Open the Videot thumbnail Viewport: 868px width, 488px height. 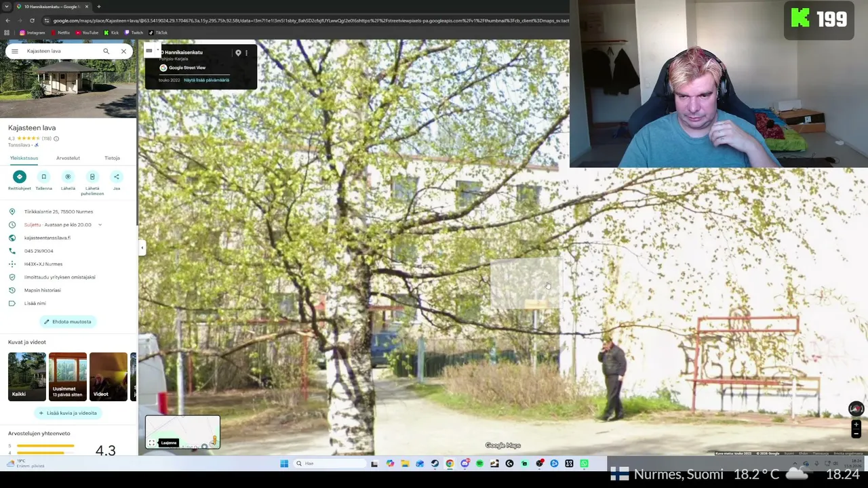pyautogui.click(x=108, y=376)
